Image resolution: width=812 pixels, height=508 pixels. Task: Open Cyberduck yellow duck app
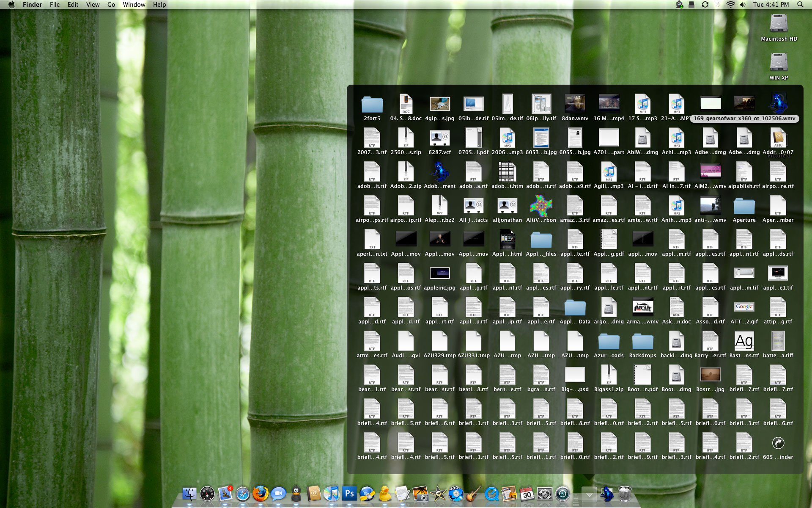tap(385, 494)
